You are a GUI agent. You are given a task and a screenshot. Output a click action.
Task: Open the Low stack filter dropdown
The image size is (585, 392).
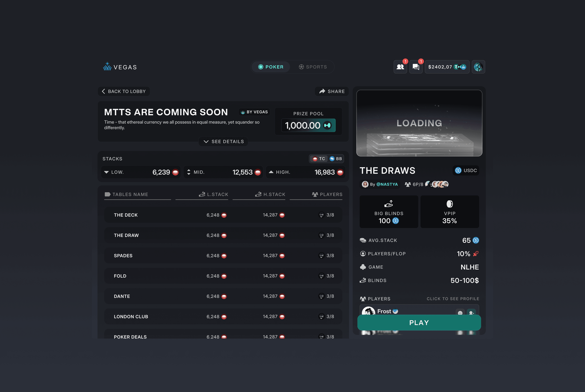coord(107,172)
